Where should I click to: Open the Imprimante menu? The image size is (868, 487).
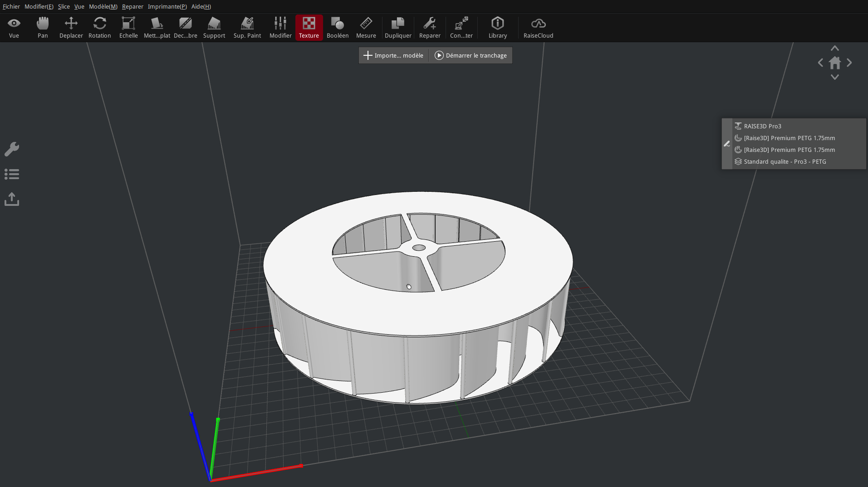tap(167, 6)
